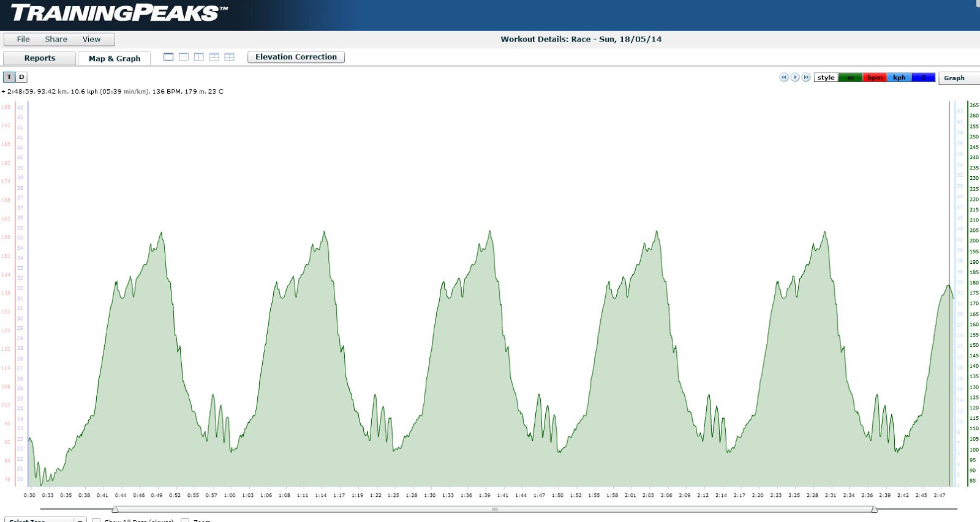
Task: Click the 85 elevation axis value
Action: (973, 481)
